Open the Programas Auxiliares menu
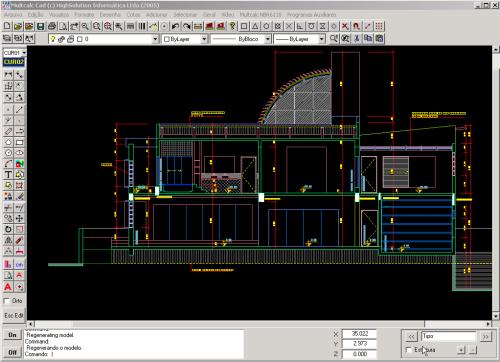Screen dimensions: 500x362 tap(311, 15)
